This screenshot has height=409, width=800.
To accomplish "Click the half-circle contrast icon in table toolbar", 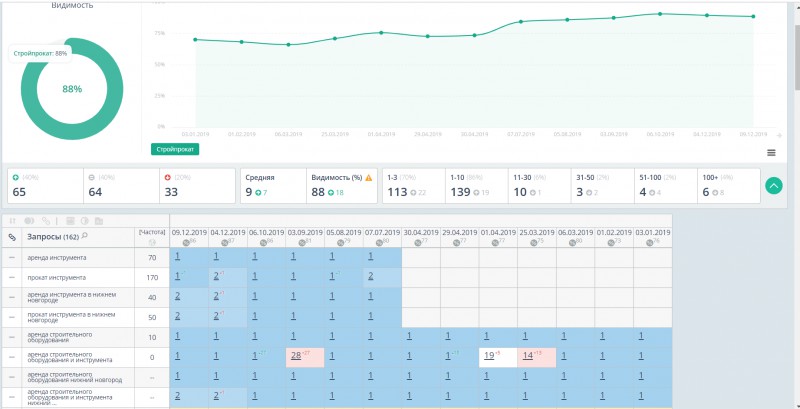I will (x=85, y=221).
